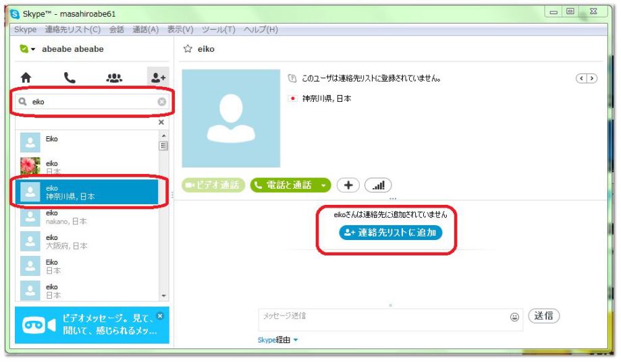Screen dimensions: 621x364
Task: Clear the eiko search text
Action: 162,102
